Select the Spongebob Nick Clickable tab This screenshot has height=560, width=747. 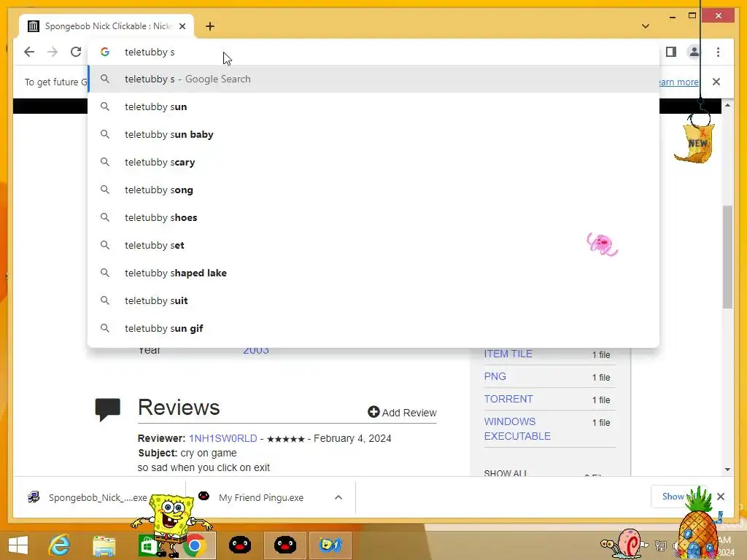(107, 26)
